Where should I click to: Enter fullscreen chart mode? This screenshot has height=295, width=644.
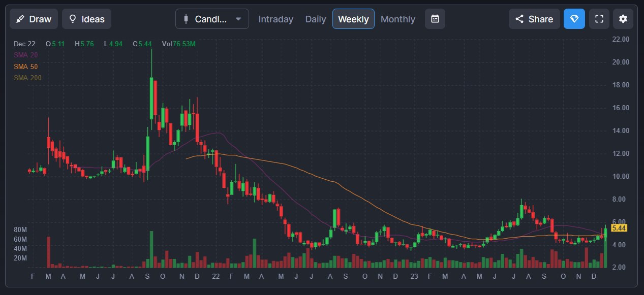(x=599, y=19)
